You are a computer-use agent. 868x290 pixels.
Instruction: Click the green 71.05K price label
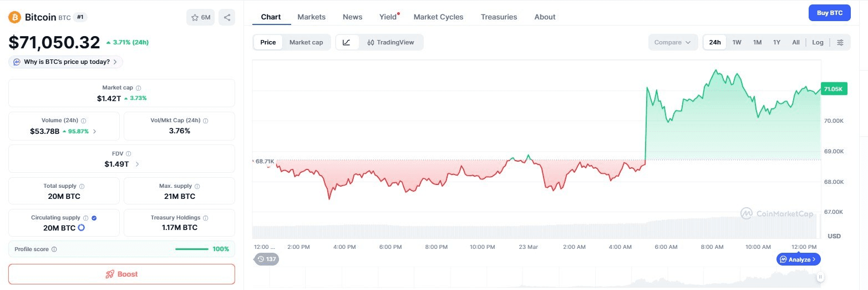coord(834,89)
